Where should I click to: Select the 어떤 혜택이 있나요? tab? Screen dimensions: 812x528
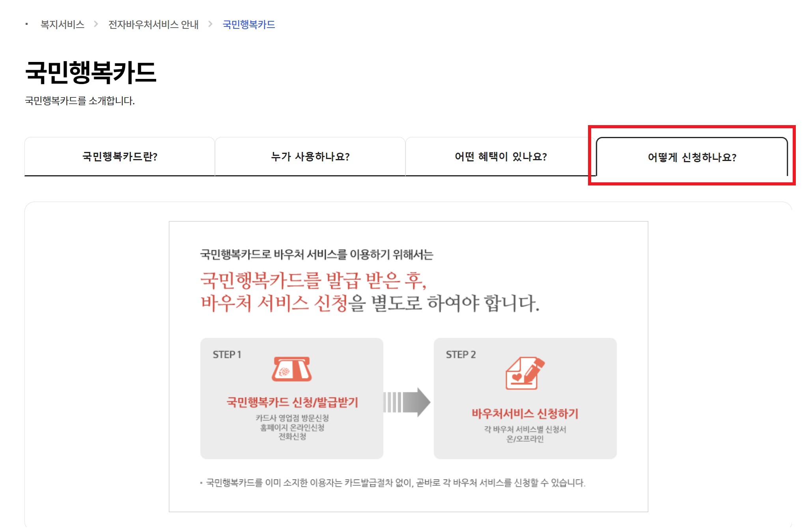point(500,157)
